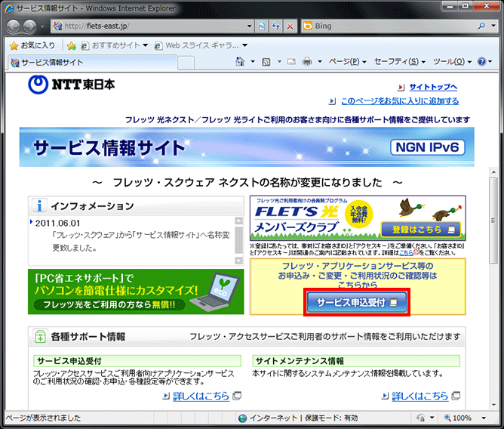The image size is (504, 429).
Task: Click the vertical page scrollbar thumb
Action: [493, 221]
